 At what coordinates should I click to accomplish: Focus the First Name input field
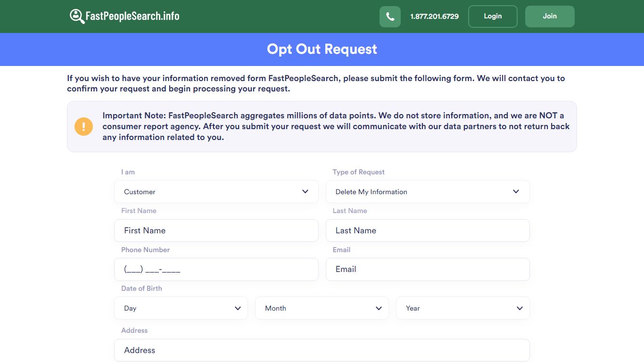point(216,230)
